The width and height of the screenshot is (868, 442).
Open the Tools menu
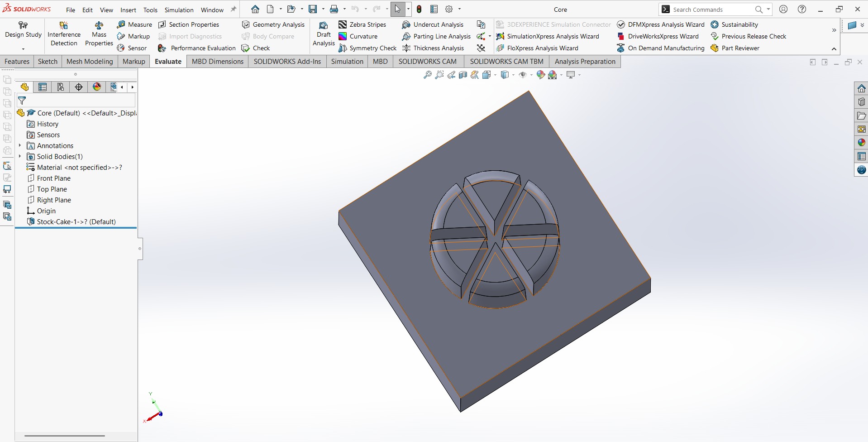coord(150,10)
